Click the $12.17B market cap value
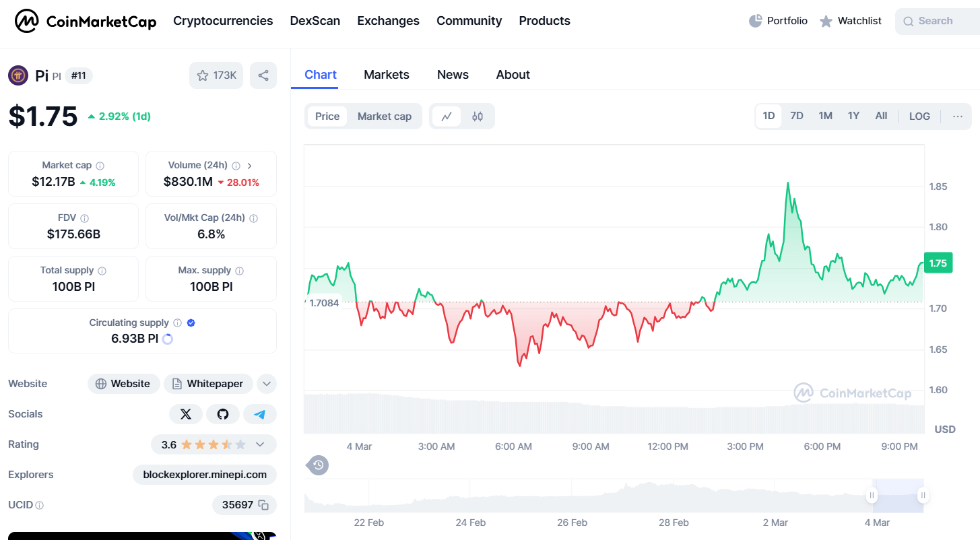This screenshot has width=980, height=540. click(x=53, y=182)
